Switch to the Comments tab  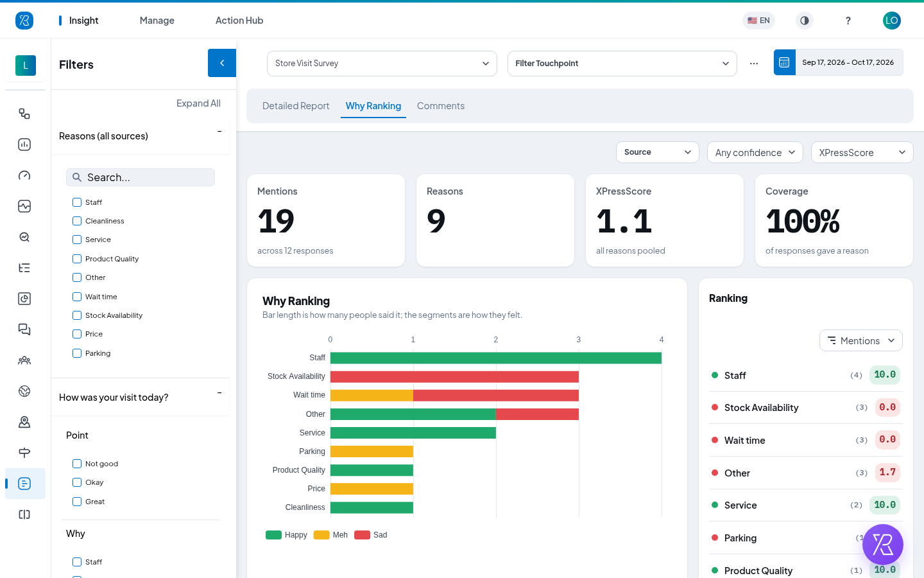click(441, 106)
